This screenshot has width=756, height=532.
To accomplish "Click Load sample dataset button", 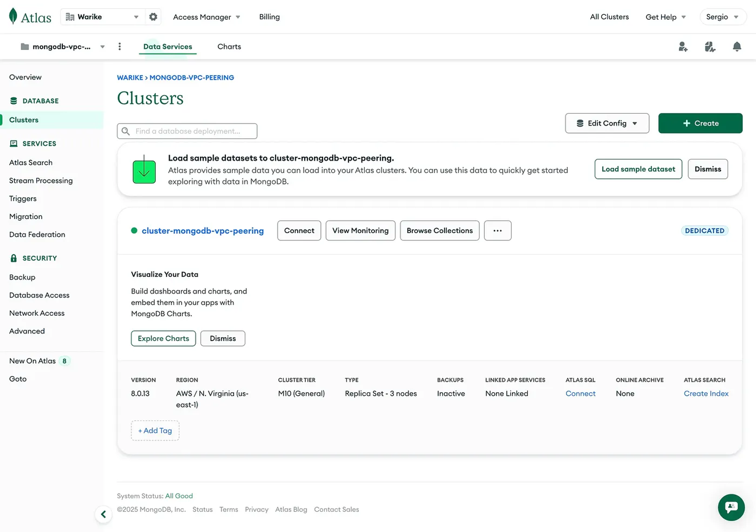I will 638,169.
